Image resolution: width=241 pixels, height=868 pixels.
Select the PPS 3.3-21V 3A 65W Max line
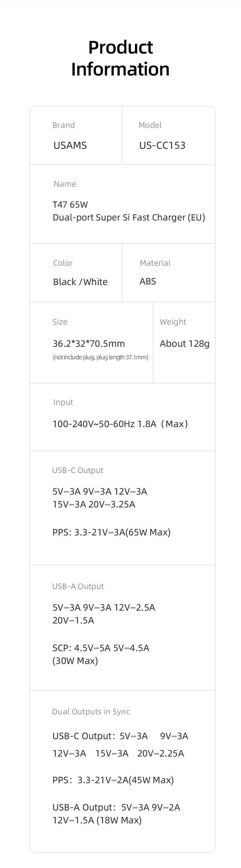click(x=112, y=532)
